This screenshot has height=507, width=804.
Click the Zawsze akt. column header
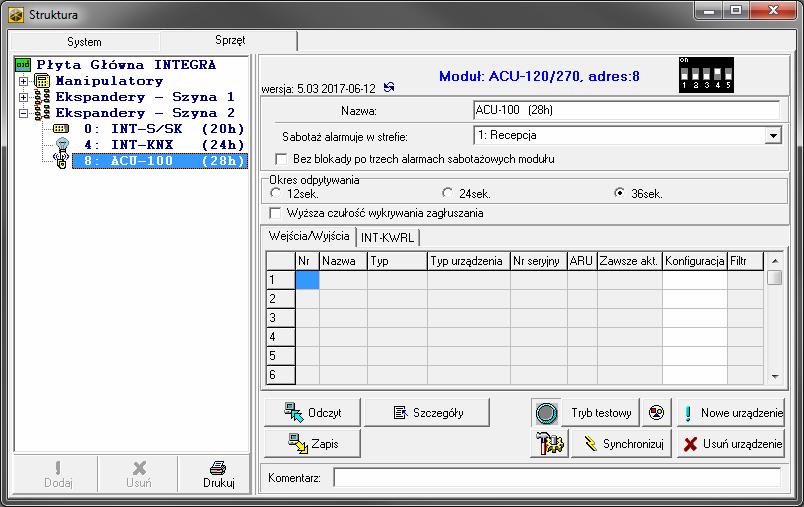630,261
